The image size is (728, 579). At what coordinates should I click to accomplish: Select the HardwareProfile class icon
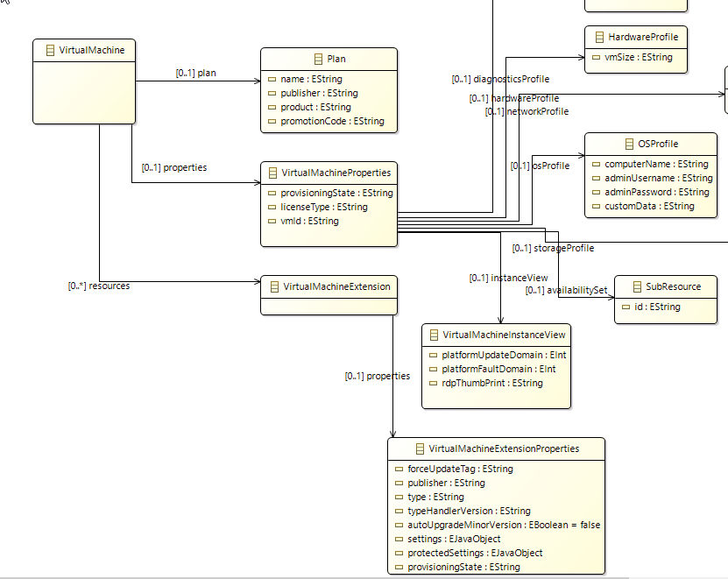click(x=599, y=37)
